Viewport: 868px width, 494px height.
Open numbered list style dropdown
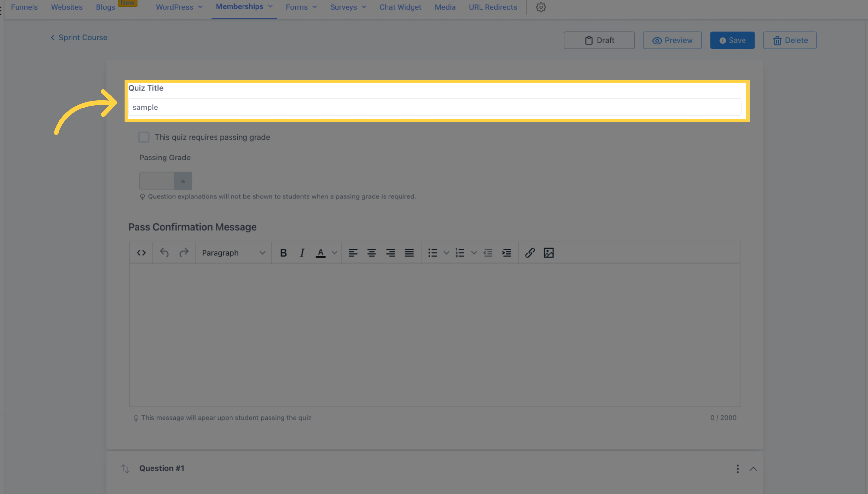click(x=474, y=253)
